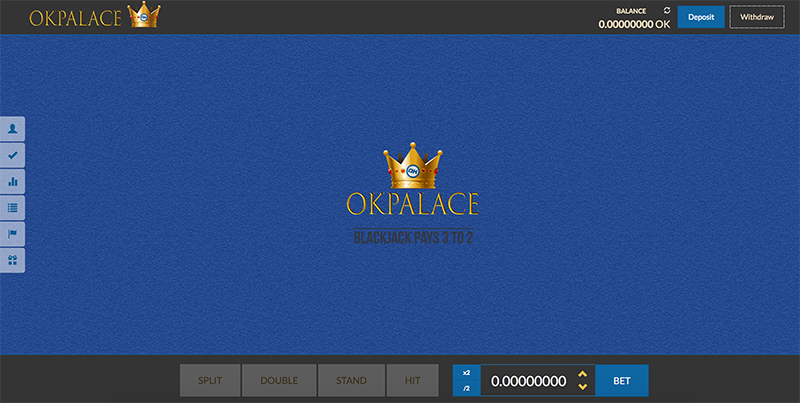Screen dimensions: 800x403
Task: Click the Deposit button
Action: pyautogui.click(x=701, y=17)
